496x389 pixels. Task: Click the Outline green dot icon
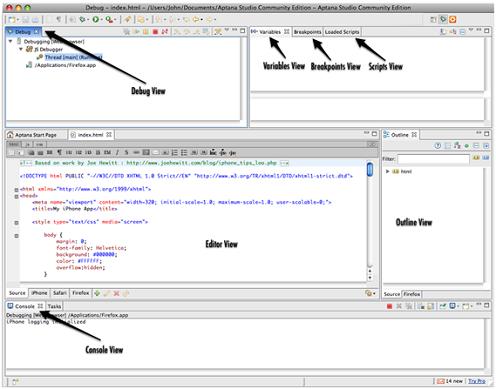467,146
